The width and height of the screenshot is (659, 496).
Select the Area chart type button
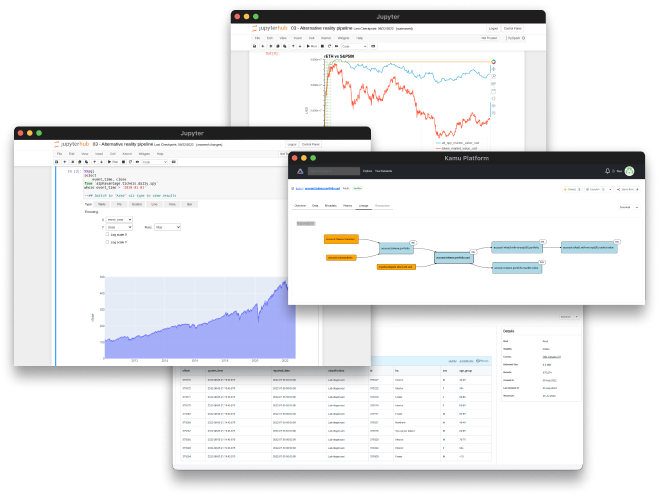point(172,204)
